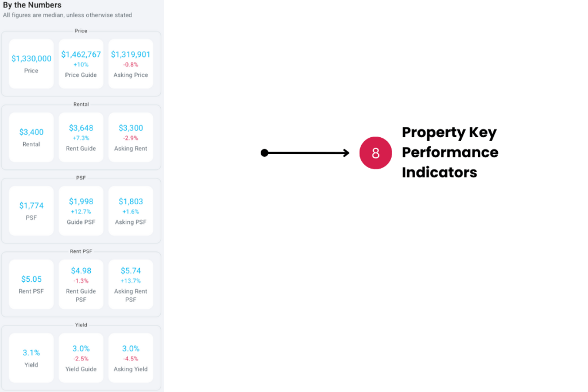
Task: Select the $1,462,767 Price Guide card
Action: pyautogui.click(x=81, y=64)
